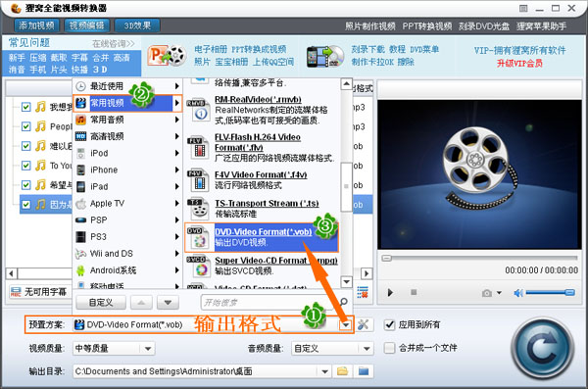Uncheck the 因为 file row checkbox
588x389 pixels.
click(x=25, y=205)
